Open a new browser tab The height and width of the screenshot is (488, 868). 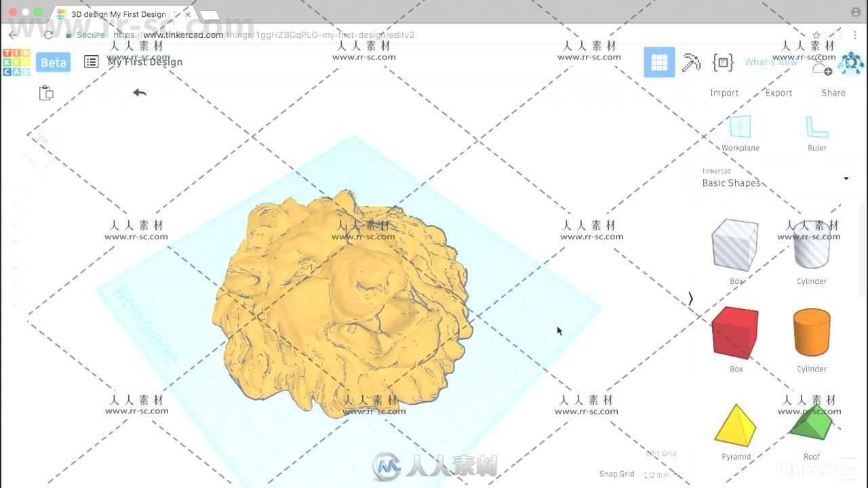[211, 15]
